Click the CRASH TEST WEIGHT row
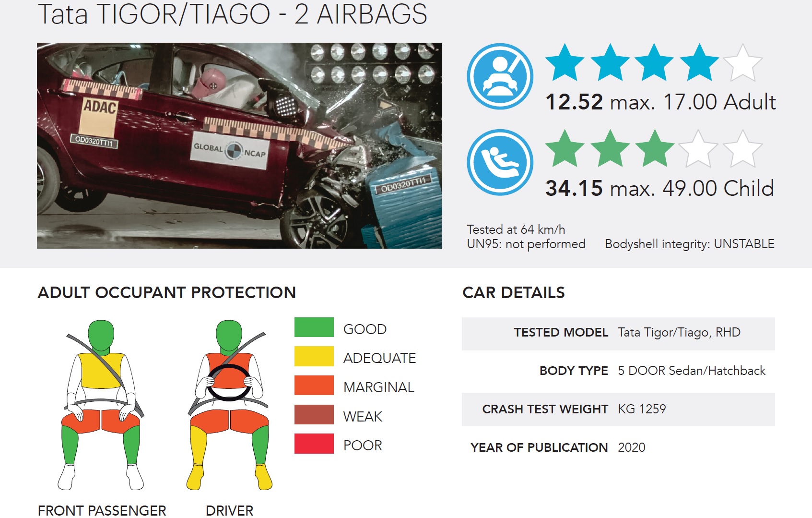The image size is (812, 518). tap(618, 410)
